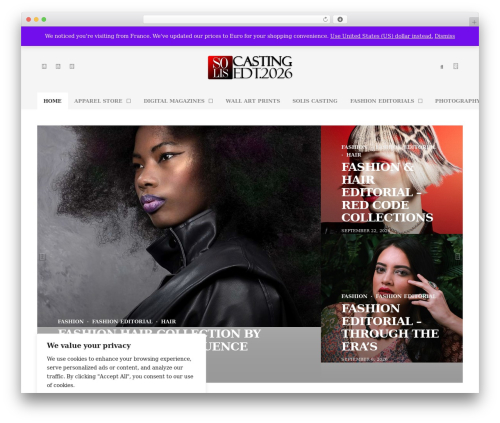The width and height of the screenshot is (500, 423).
Task: Open the Solis Casting menu item
Action: coord(315,101)
